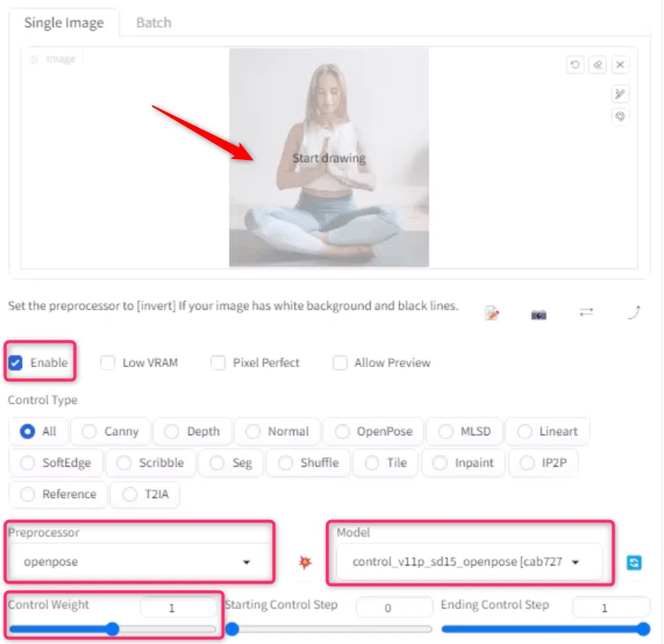The image size is (664, 644).
Task: Select the MLSD control type
Action: 465,431
